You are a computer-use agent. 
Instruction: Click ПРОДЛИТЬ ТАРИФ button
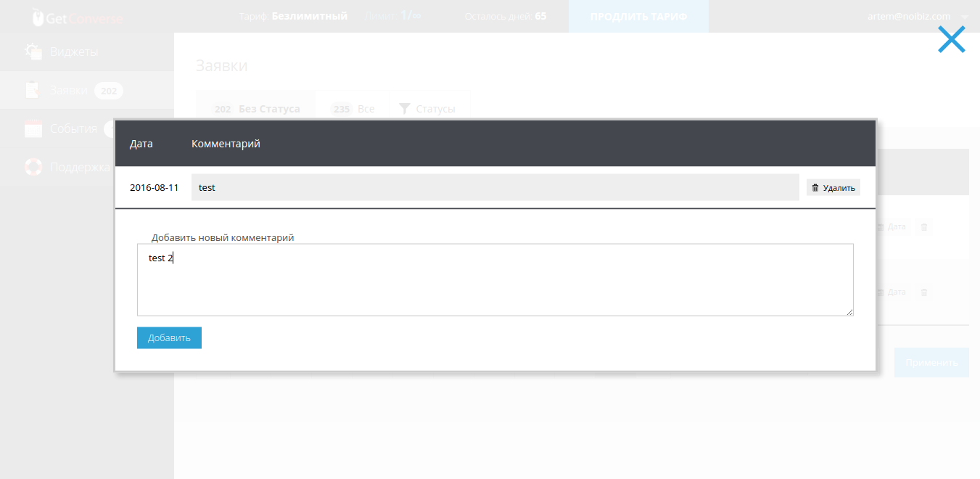click(638, 16)
